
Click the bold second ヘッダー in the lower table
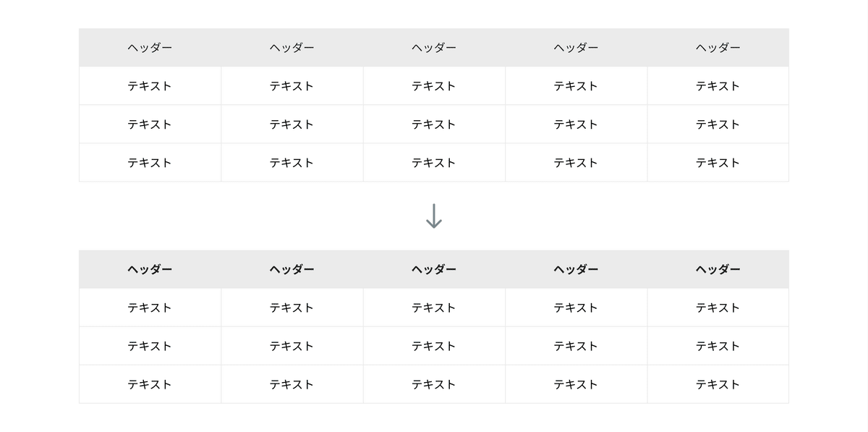point(292,269)
